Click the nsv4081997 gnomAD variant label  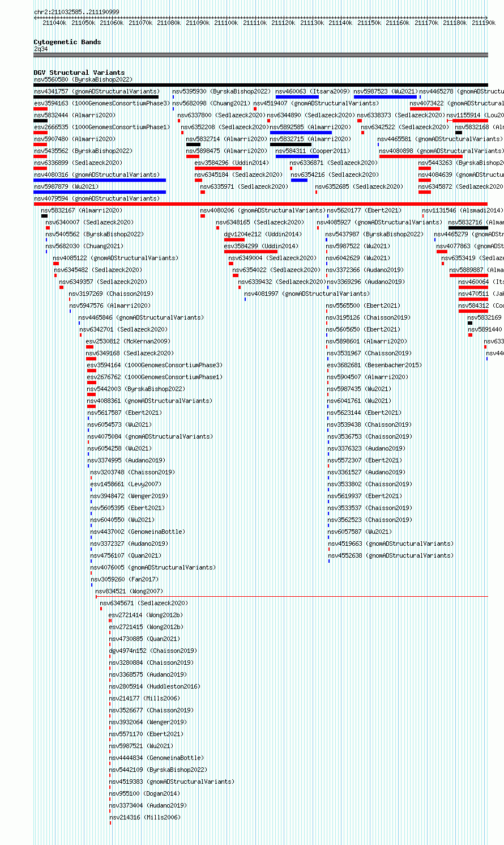click(x=307, y=294)
